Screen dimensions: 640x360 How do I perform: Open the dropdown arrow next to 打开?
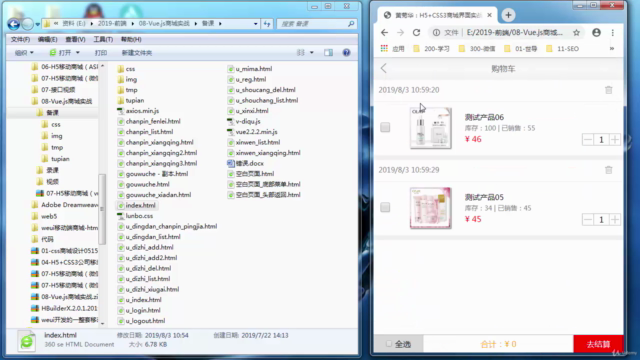[78, 53]
